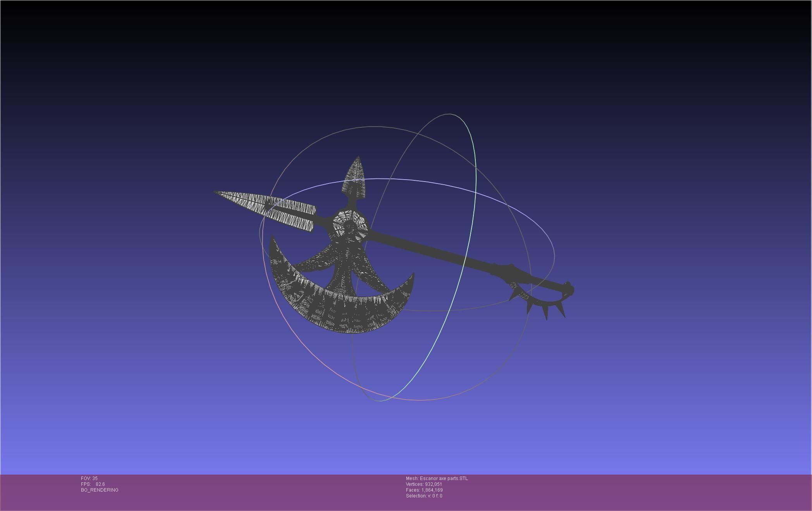
Task: Click the FPS 82.6 readout
Action: click(x=93, y=484)
